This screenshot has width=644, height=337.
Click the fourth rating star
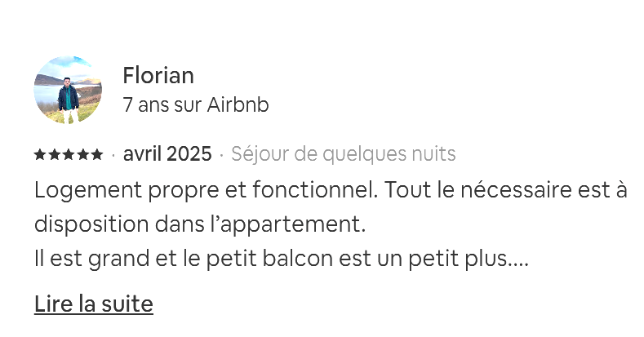click(x=82, y=154)
